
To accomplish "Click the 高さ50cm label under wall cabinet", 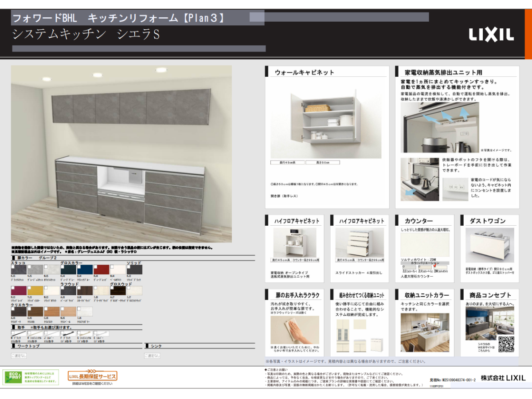I will (x=322, y=163).
